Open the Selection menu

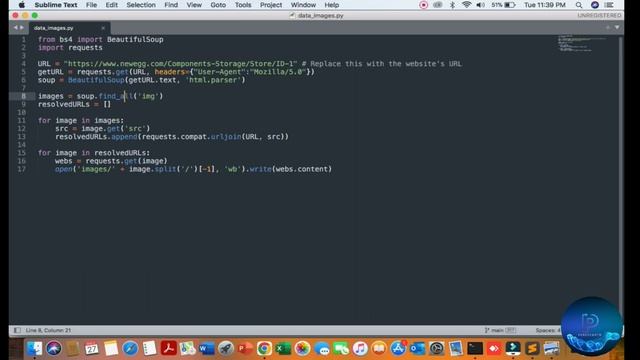141,5
